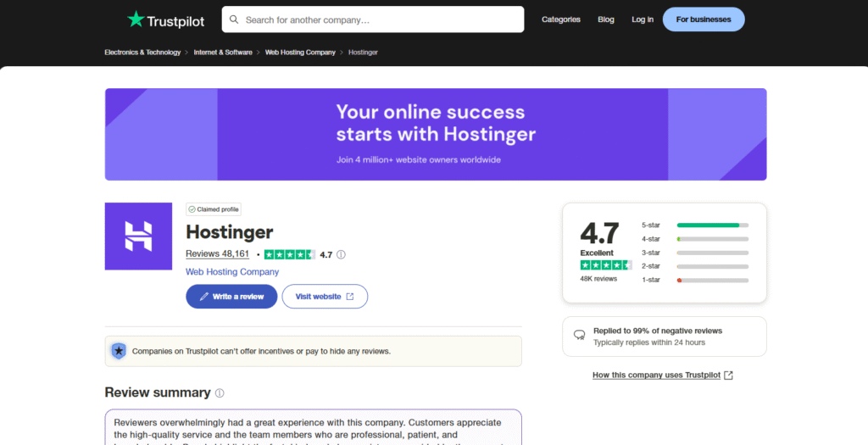Image resolution: width=868 pixels, height=445 pixels.
Task: Click the rating info icon beside 4.7
Action: click(x=341, y=254)
